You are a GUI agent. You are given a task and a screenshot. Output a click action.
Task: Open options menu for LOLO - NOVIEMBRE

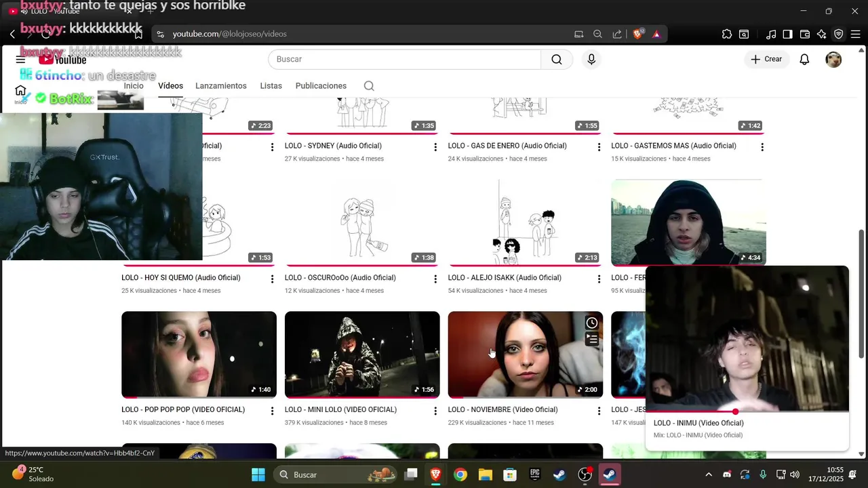(x=599, y=411)
